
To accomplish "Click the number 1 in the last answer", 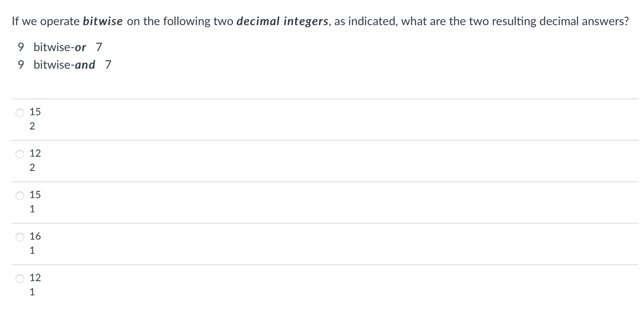I will [x=32, y=292].
